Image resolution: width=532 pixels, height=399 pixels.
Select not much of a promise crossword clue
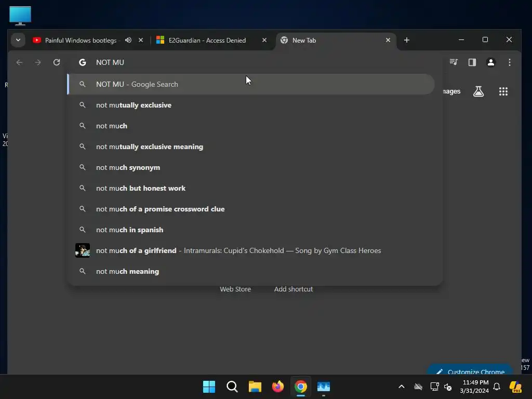click(x=251, y=209)
